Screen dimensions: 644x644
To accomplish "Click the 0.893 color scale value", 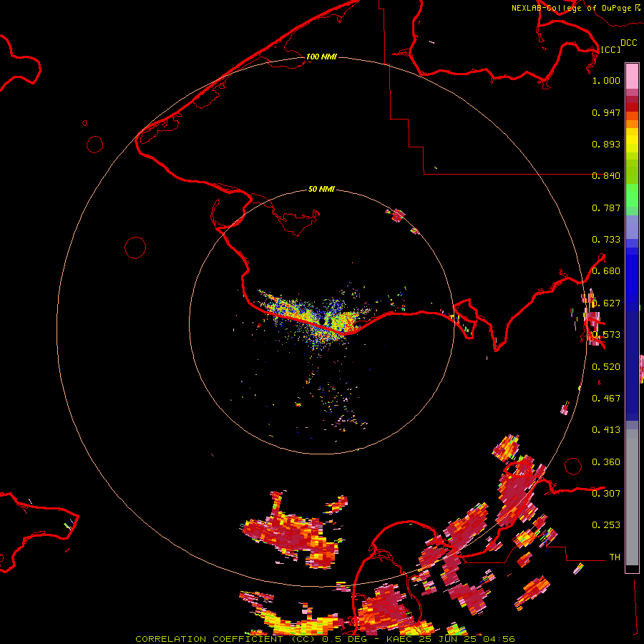I will [x=606, y=144].
